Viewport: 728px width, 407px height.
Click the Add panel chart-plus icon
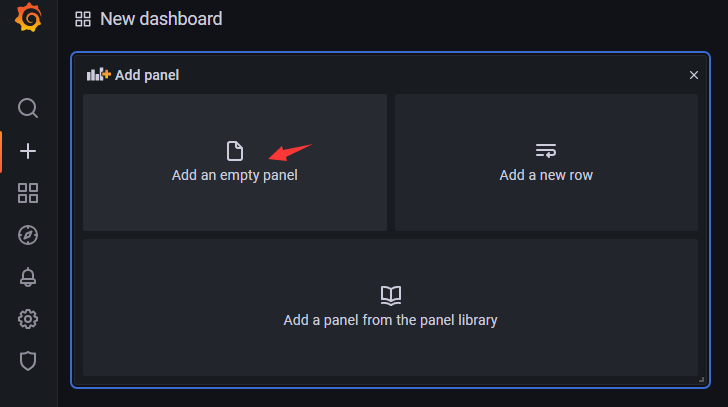(x=98, y=74)
